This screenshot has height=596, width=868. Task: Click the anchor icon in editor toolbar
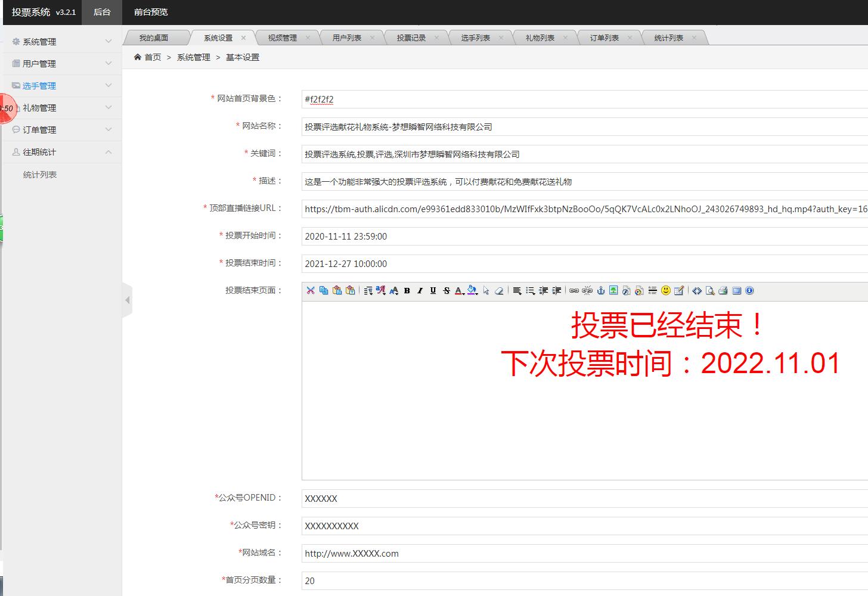point(600,290)
